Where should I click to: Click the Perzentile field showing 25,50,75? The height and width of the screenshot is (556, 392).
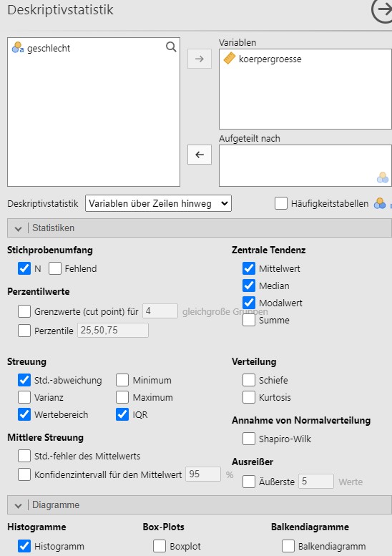tap(113, 330)
